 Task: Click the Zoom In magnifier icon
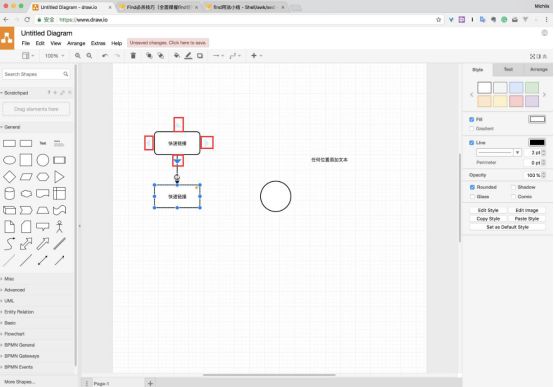(x=78, y=55)
